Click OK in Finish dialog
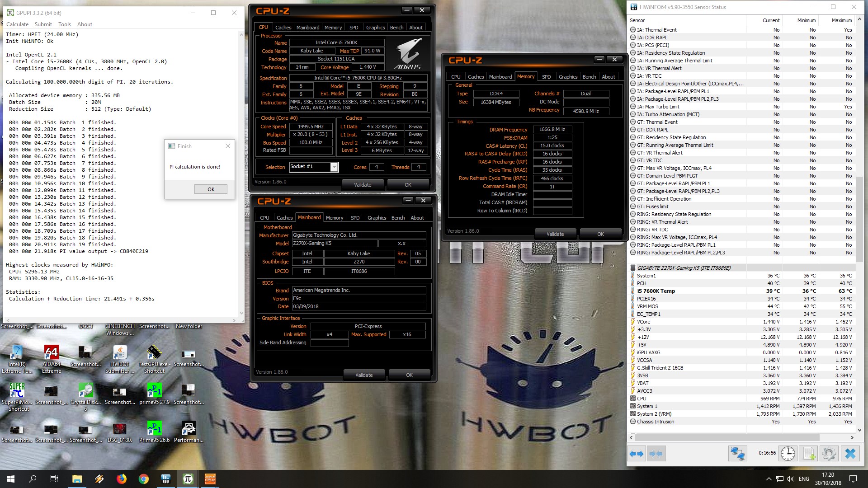The image size is (868, 488). pyautogui.click(x=211, y=189)
